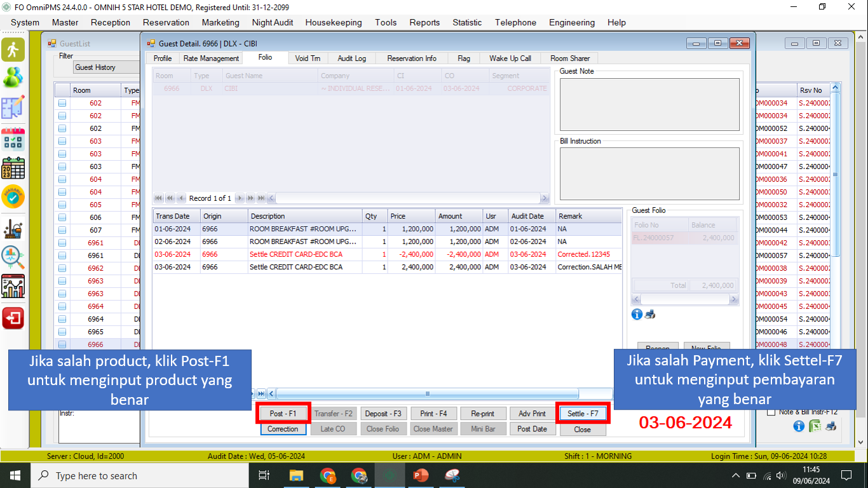Click the Settle - F7 button
This screenshot has width=868, height=488.
pyautogui.click(x=583, y=413)
